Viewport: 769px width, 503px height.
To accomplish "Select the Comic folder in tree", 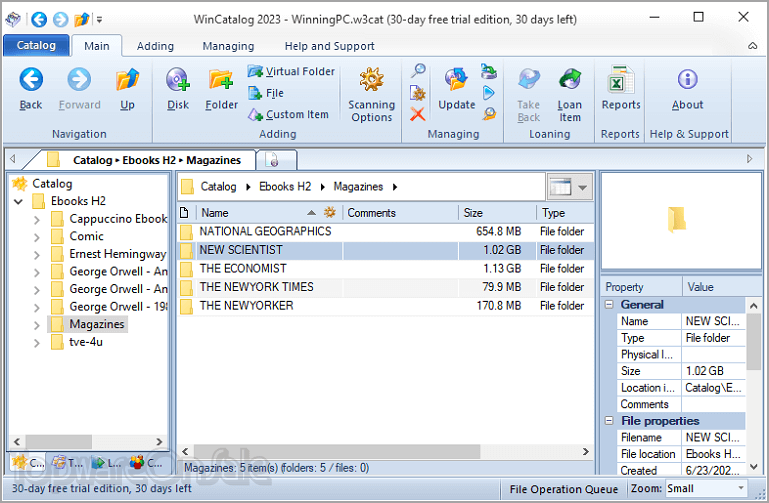I will 86,236.
